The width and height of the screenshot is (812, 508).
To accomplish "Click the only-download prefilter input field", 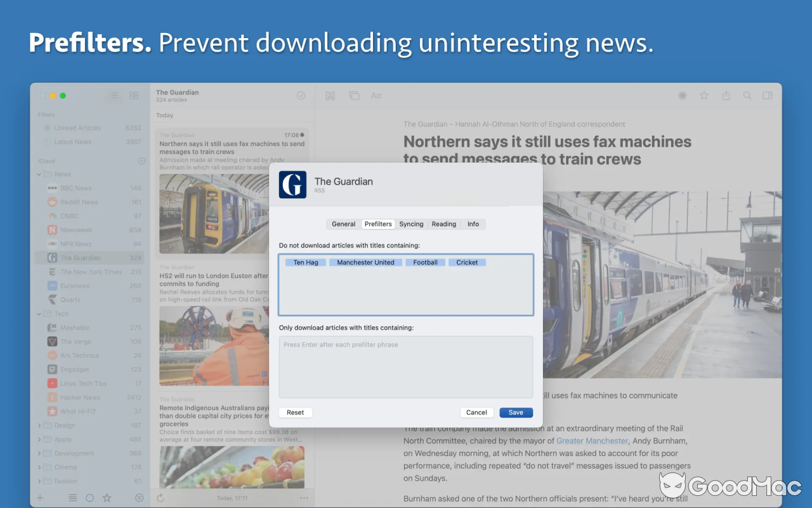I will [405, 367].
